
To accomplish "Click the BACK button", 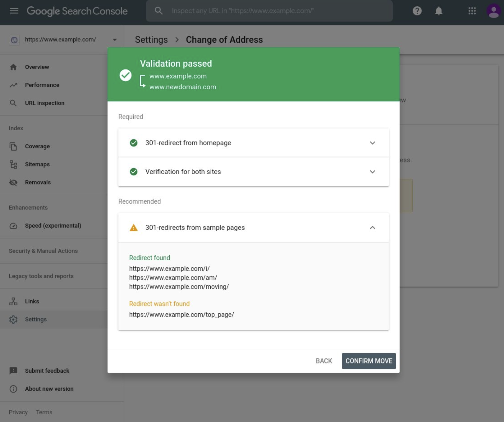I will [x=323, y=361].
